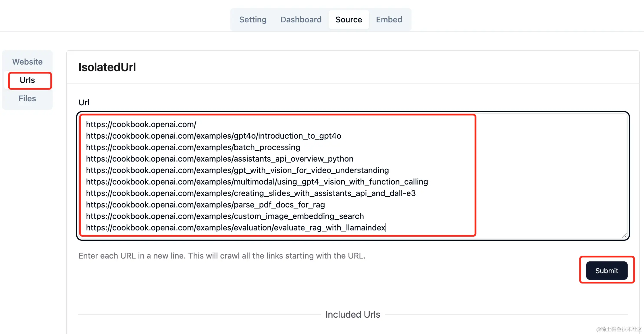Viewport: 644px width, 334px height.
Task: Click the Included Urls section heading
Action: (353, 314)
